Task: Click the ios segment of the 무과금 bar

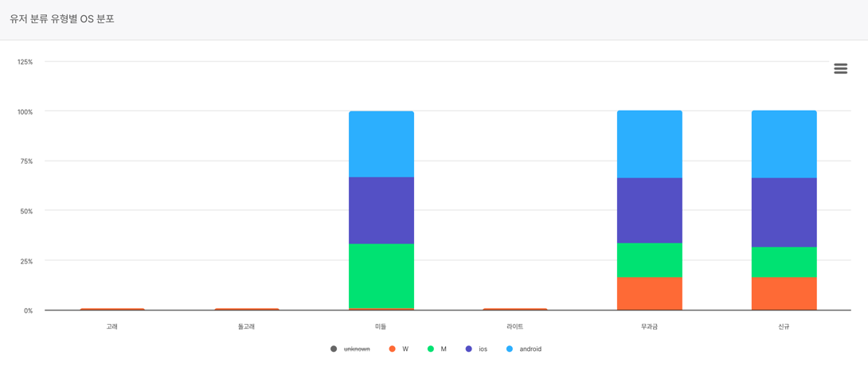Action: coord(649,210)
